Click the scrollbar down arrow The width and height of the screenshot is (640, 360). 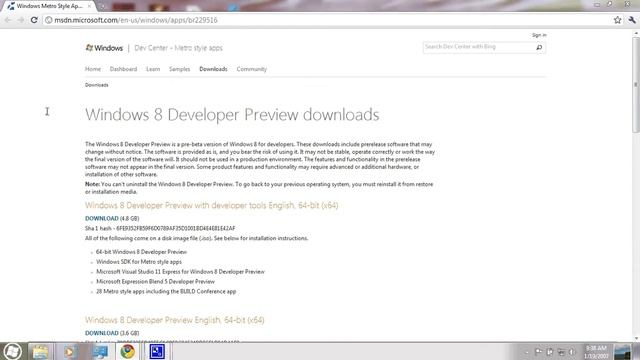636,338
